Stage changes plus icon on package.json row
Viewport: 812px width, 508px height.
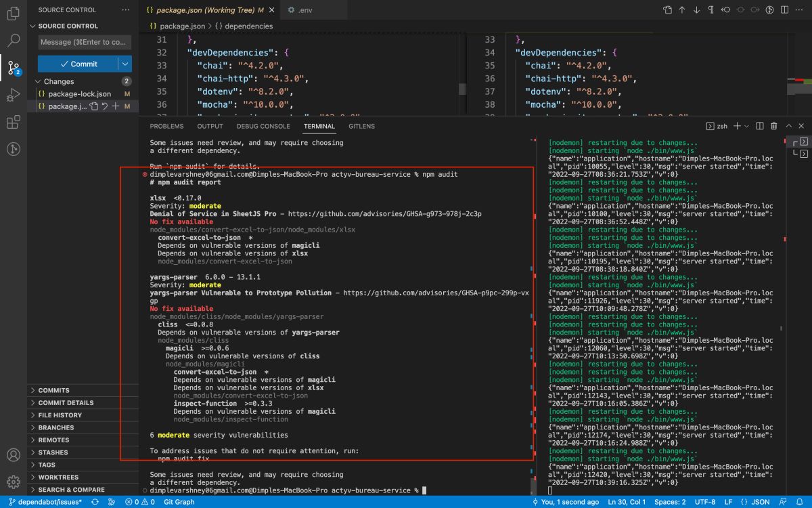(116, 106)
